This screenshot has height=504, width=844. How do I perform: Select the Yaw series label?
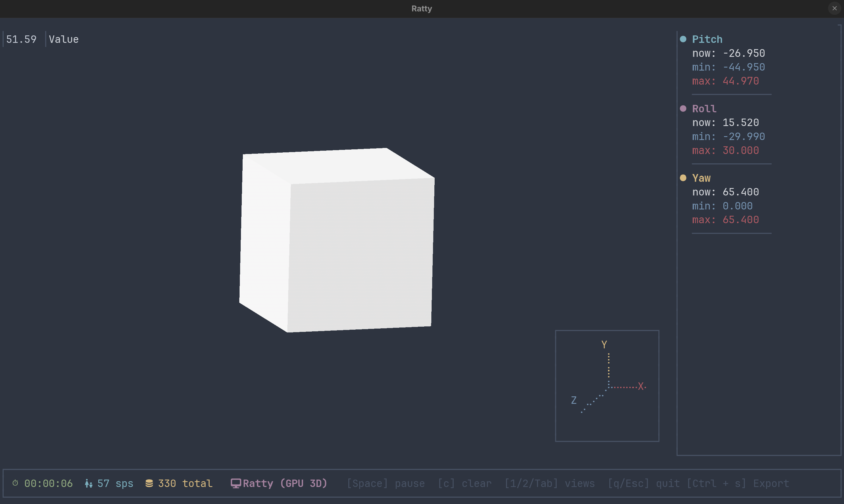point(701,178)
